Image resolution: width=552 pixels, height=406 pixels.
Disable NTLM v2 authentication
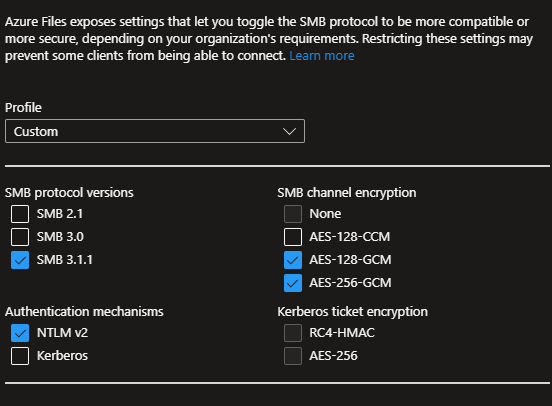pyautogui.click(x=20, y=333)
